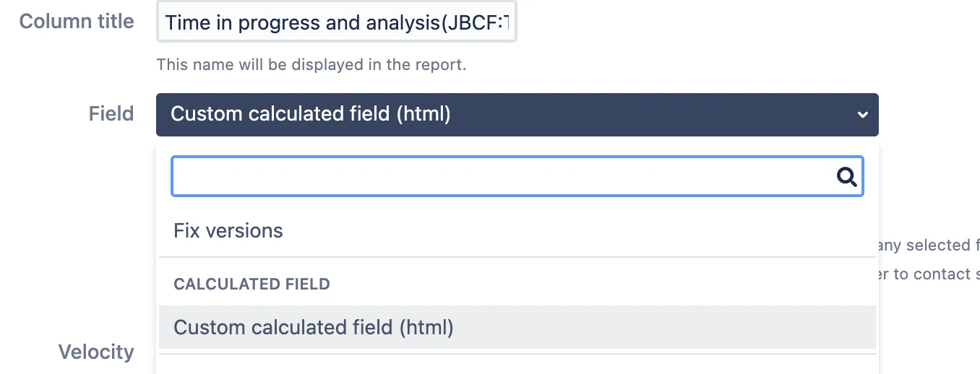The image size is (980, 374).
Task: Click the Field label text
Action: coord(111,113)
